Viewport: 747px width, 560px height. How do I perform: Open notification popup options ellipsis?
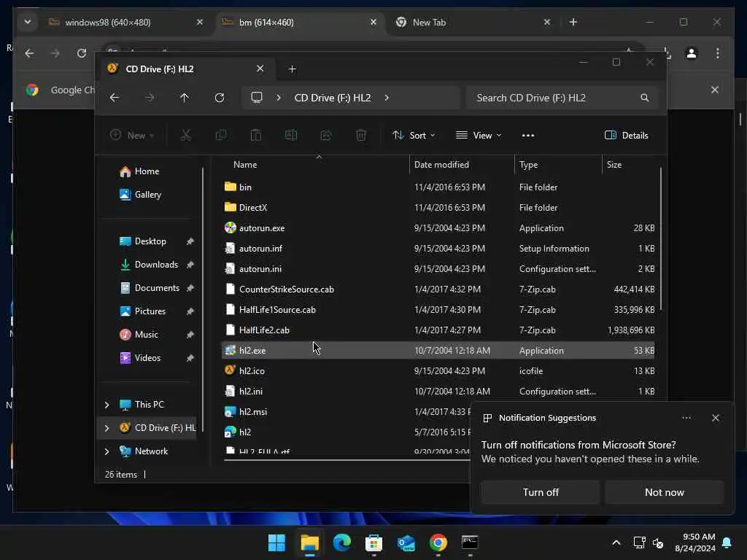pyautogui.click(x=686, y=418)
